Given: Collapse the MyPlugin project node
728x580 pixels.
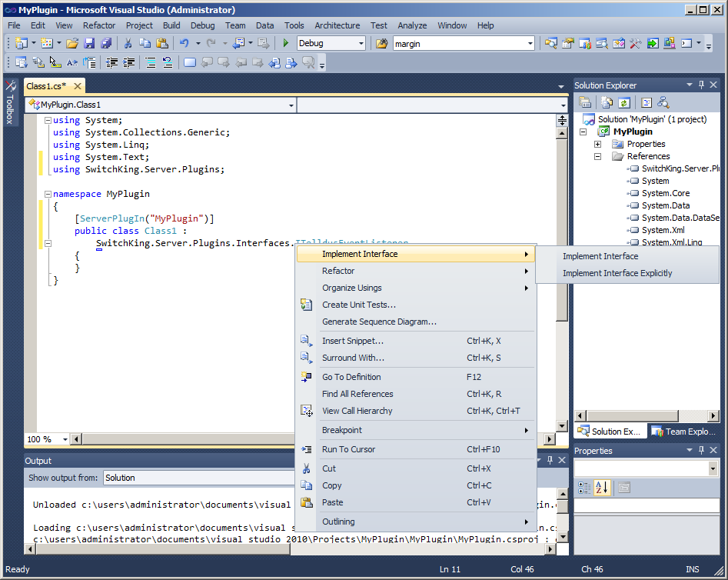Looking at the screenshot, I should pyautogui.click(x=583, y=132).
